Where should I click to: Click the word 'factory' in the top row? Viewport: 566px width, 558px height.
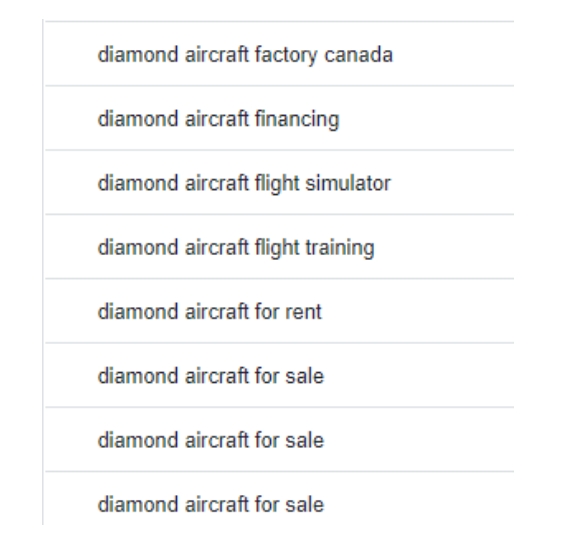point(286,56)
